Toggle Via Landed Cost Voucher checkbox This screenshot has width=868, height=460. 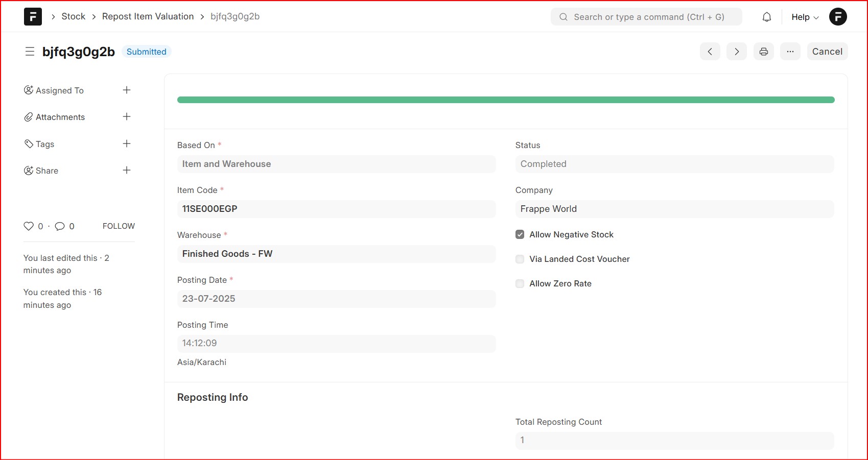point(520,259)
